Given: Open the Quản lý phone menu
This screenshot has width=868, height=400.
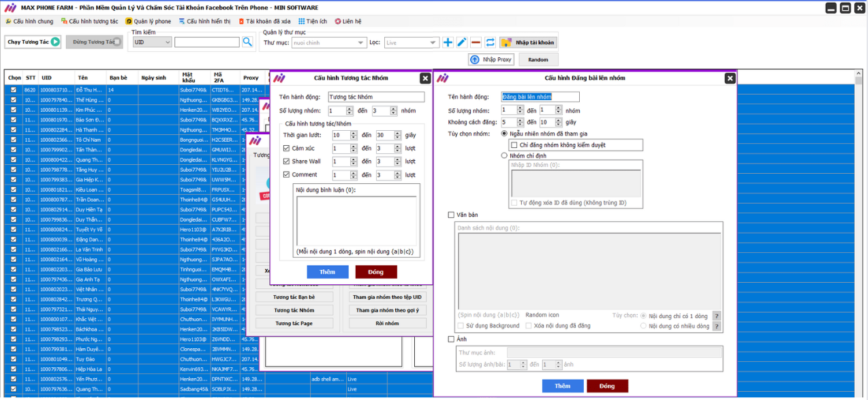Looking at the screenshot, I should pos(148,21).
